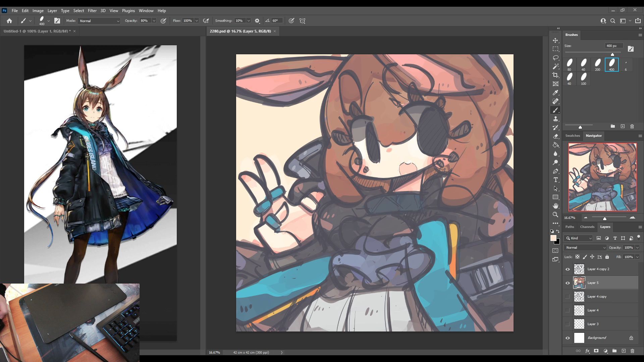This screenshot has height=362, width=644.
Task: Select the Clone Stamp tool
Action: [x=555, y=119]
